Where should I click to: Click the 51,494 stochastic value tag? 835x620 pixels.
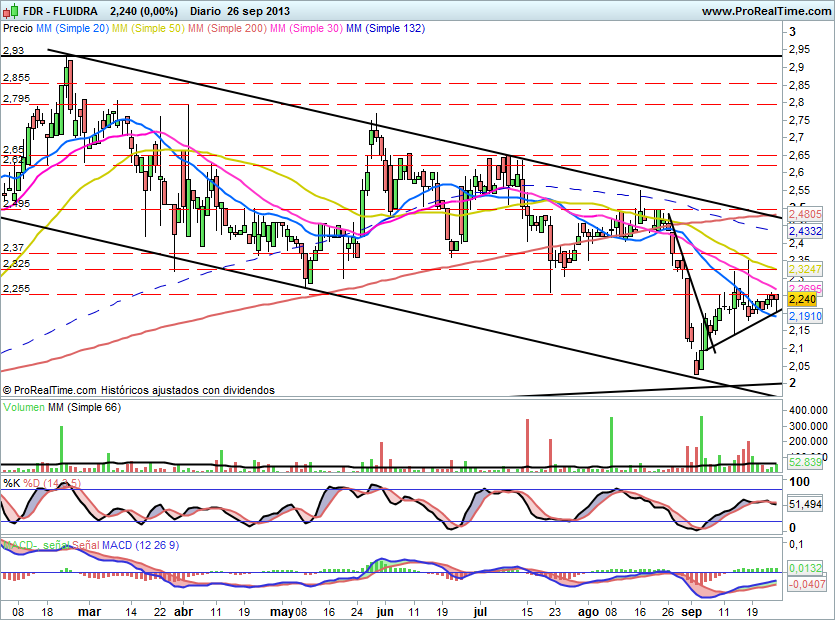click(x=804, y=505)
